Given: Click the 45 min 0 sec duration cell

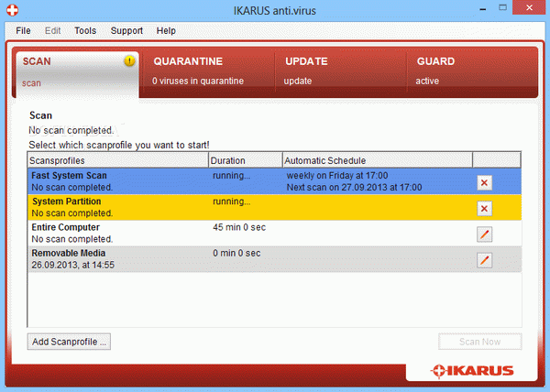Looking at the screenshot, I should coord(239,227).
